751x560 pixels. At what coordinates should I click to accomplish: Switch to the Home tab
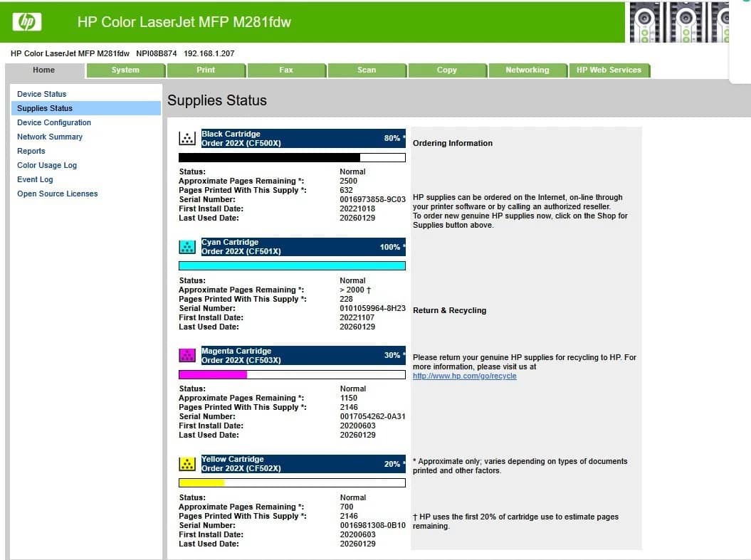click(44, 70)
